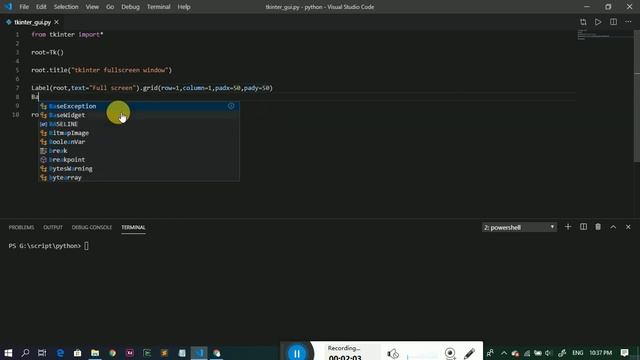The height and width of the screenshot is (360, 640).
Task: Focus the PowerShell terminal prompt
Action: (49, 246)
